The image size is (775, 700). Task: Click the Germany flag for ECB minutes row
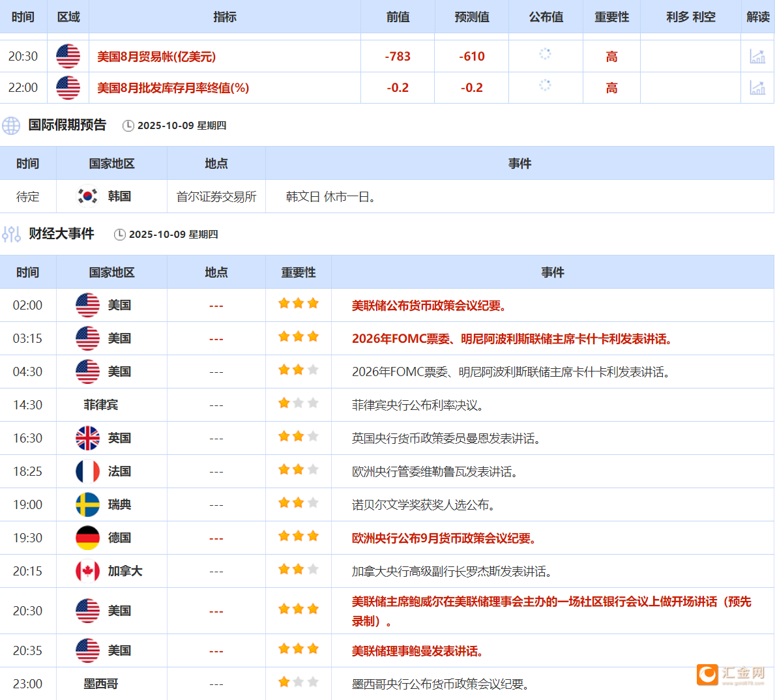coord(87,537)
